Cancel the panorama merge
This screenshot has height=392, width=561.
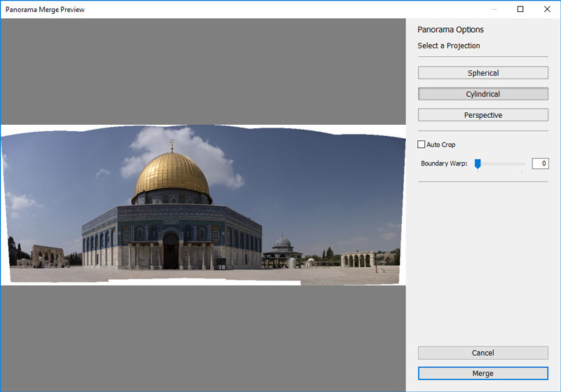(482, 353)
